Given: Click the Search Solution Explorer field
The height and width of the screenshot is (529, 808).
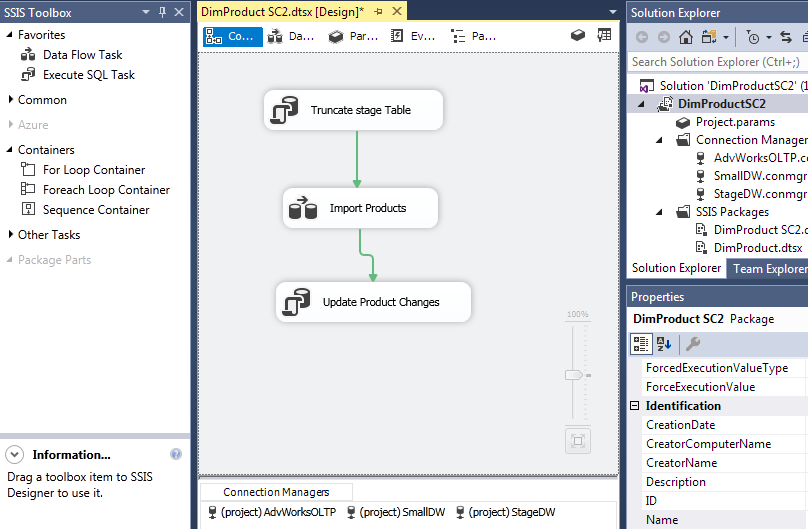Looking at the screenshot, I should pos(718,62).
